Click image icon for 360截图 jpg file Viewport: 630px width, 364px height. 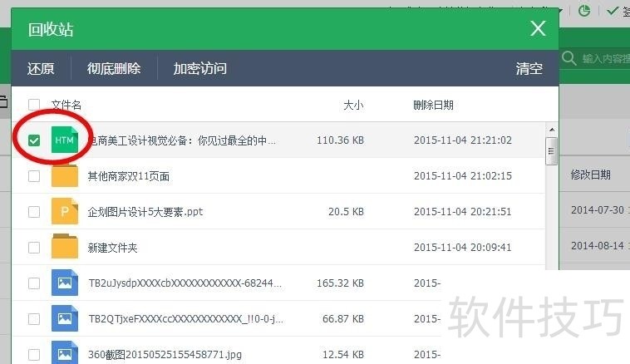65,353
